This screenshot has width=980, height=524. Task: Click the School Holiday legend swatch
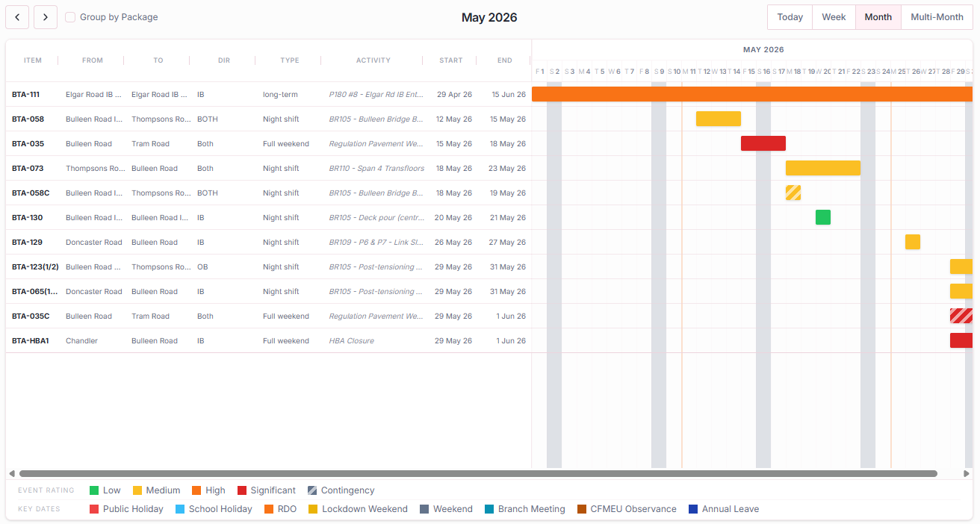point(180,509)
